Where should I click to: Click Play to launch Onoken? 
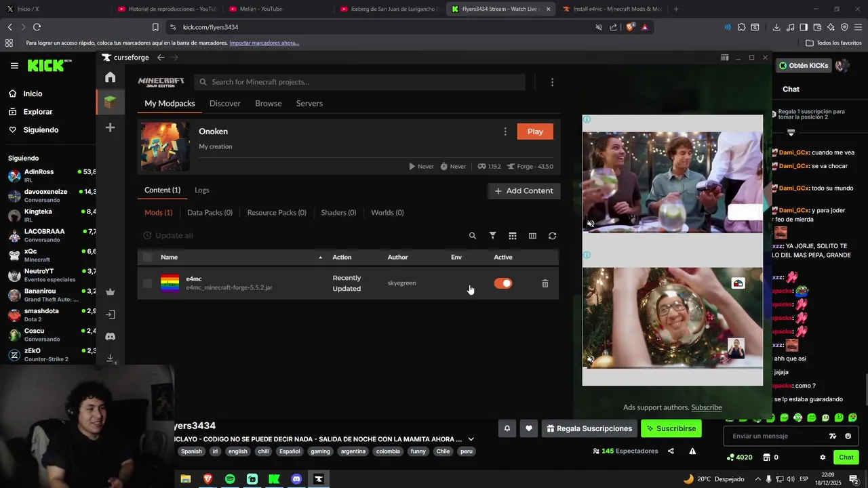535,131
